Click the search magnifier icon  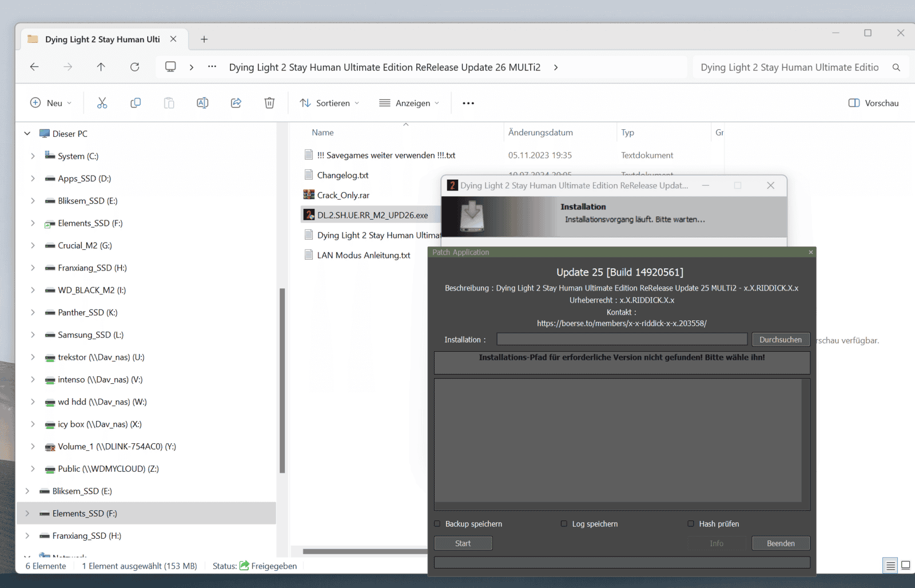(896, 67)
